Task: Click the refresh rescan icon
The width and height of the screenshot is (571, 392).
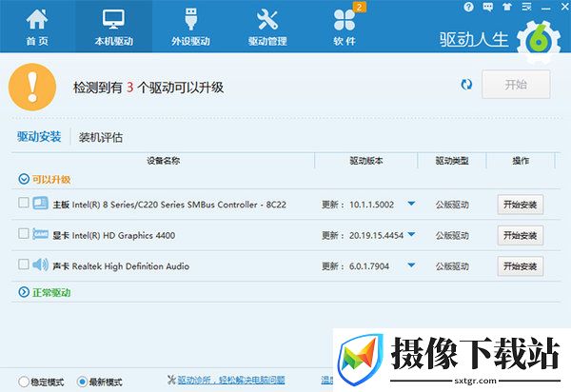Action: coord(466,85)
